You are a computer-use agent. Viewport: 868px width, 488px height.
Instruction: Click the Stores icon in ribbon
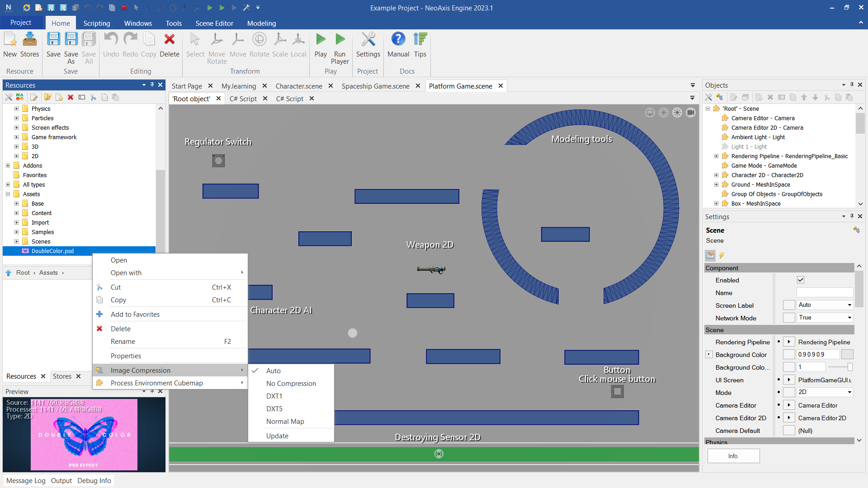click(29, 45)
